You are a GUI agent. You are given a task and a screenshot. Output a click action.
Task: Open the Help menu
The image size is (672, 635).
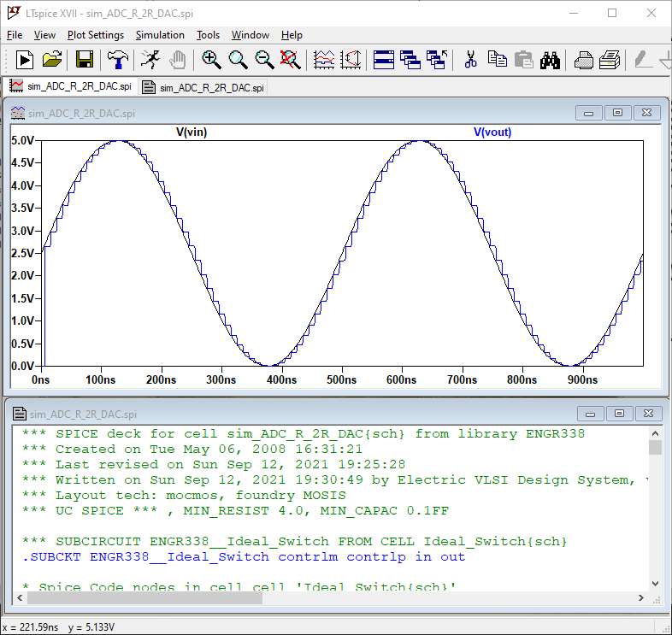[x=292, y=35]
